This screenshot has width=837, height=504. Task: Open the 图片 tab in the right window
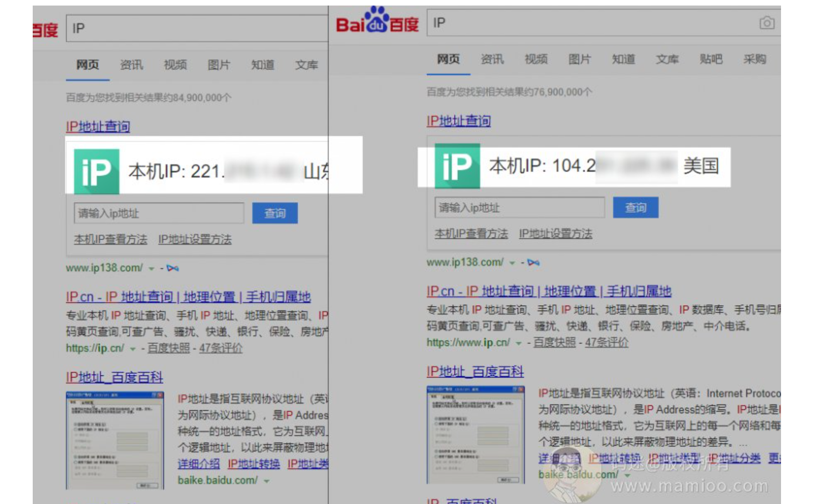point(580,59)
